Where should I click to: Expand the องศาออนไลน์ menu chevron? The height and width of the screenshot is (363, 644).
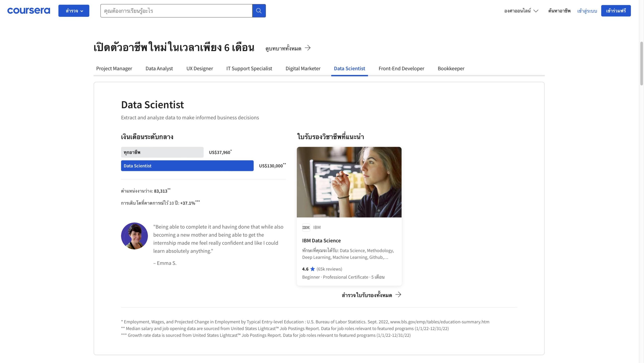click(536, 11)
